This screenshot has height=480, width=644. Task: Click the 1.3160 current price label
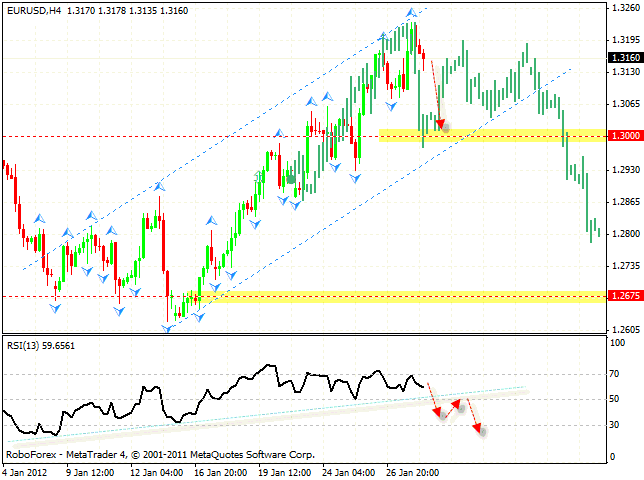623,57
